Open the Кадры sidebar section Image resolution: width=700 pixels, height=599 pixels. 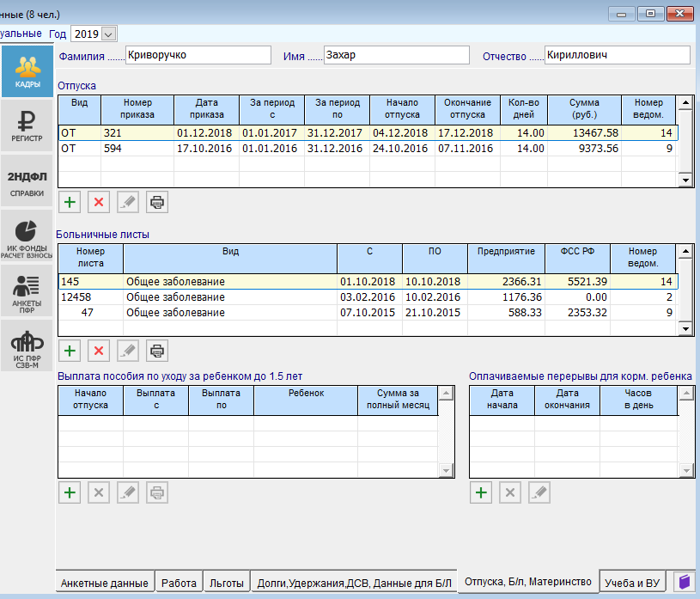[27, 71]
